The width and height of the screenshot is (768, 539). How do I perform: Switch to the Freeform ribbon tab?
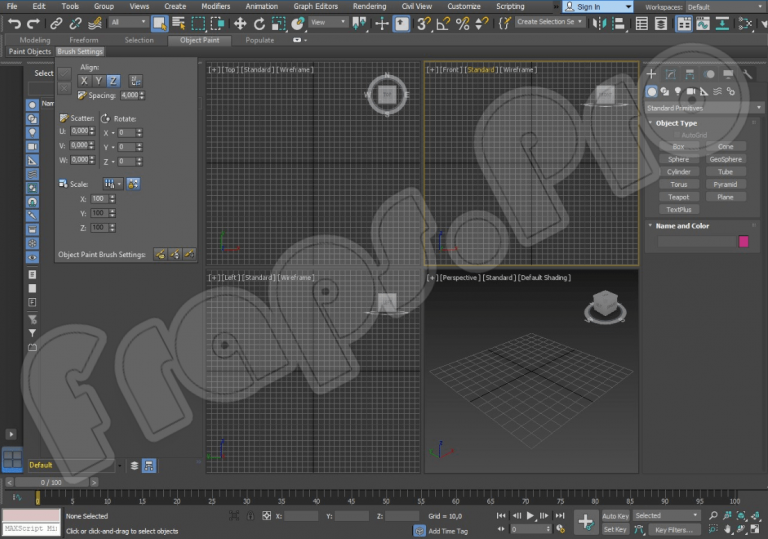pos(84,40)
